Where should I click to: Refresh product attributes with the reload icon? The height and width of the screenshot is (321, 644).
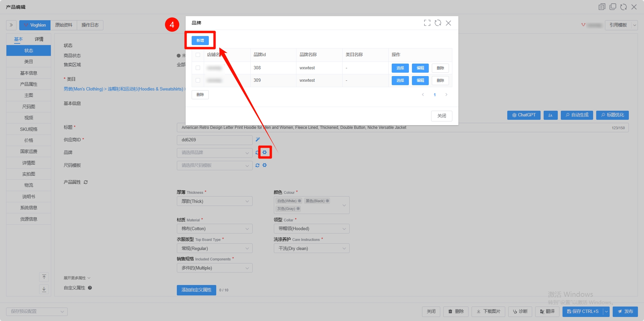(86, 182)
